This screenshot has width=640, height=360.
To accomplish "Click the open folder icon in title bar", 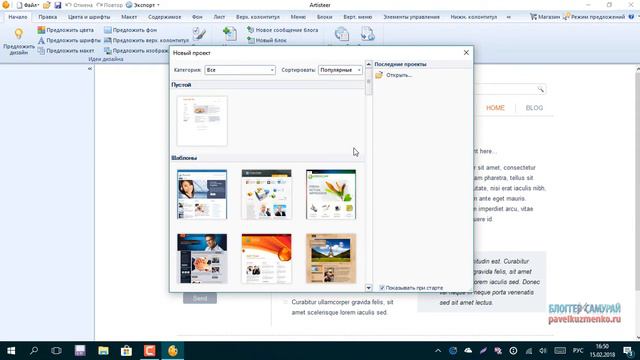I will (47, 5).
